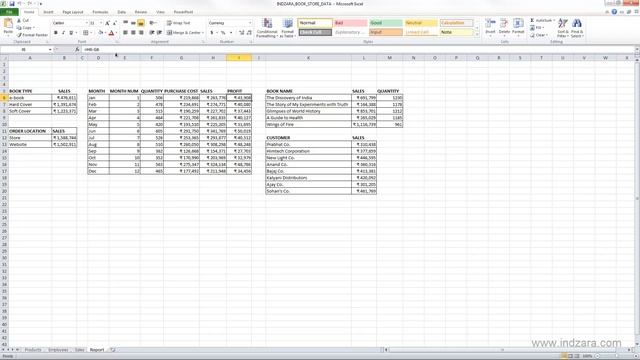
Task: Select the 'Wings of Fire' cell
Action: coord(308,124)
